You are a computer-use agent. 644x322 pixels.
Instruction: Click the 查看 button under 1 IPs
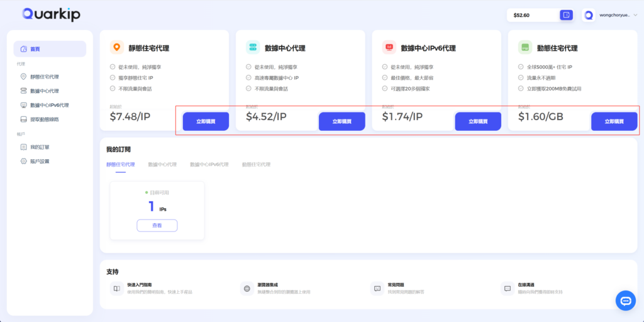click(157, 226)
